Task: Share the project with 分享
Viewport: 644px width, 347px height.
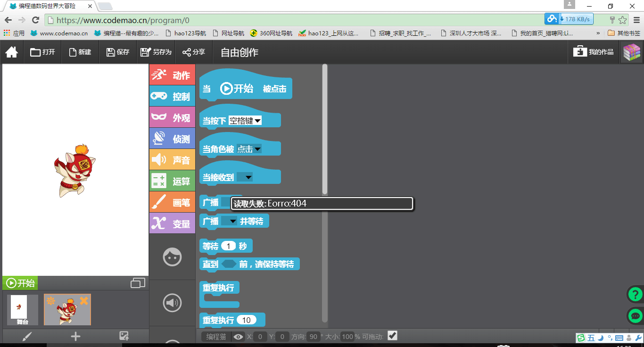Action: tap(194, 52)
